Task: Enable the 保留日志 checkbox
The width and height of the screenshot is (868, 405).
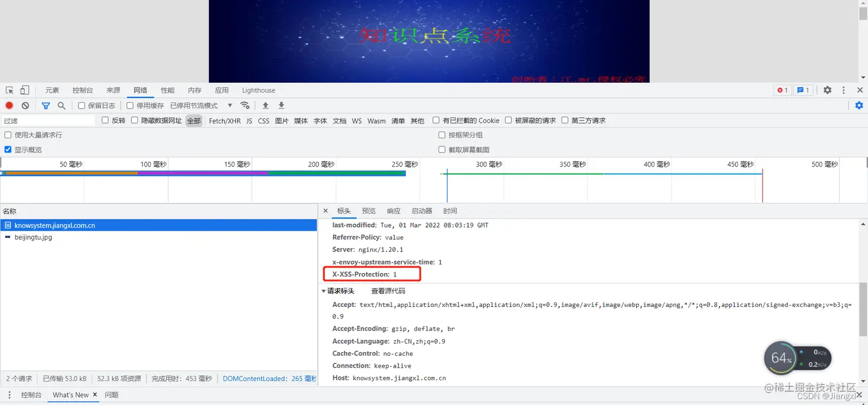Action: tap(82, 106)
